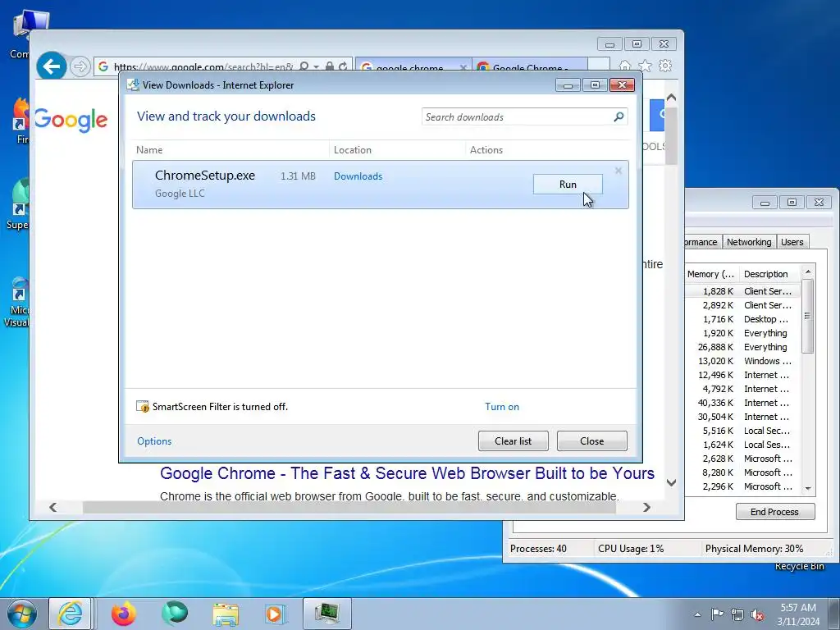Open the Windows Start button
This screenshot has width=840, height=630.
(x=22, y=614)
